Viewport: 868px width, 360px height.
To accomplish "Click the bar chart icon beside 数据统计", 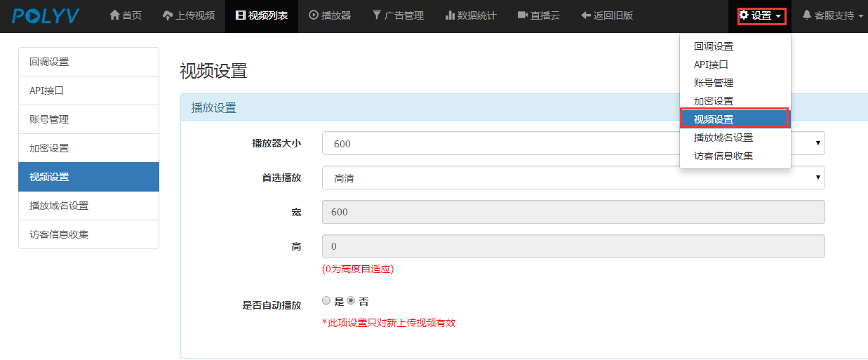I will [450, 15].
